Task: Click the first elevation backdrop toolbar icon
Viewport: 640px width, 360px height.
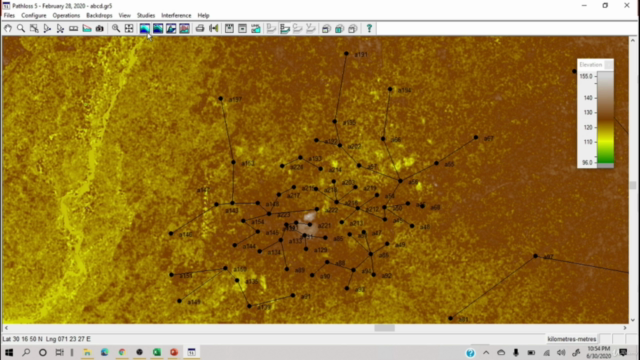Action: [x=145, y=28]
